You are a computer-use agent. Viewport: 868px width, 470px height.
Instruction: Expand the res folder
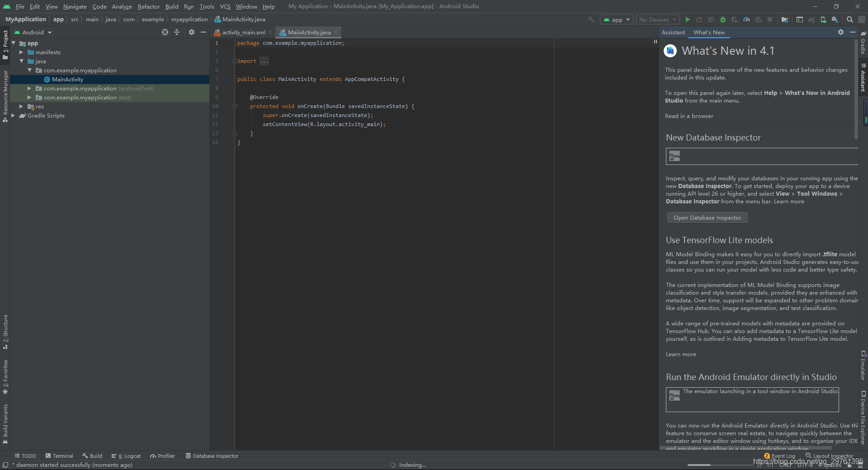(21, 106)
